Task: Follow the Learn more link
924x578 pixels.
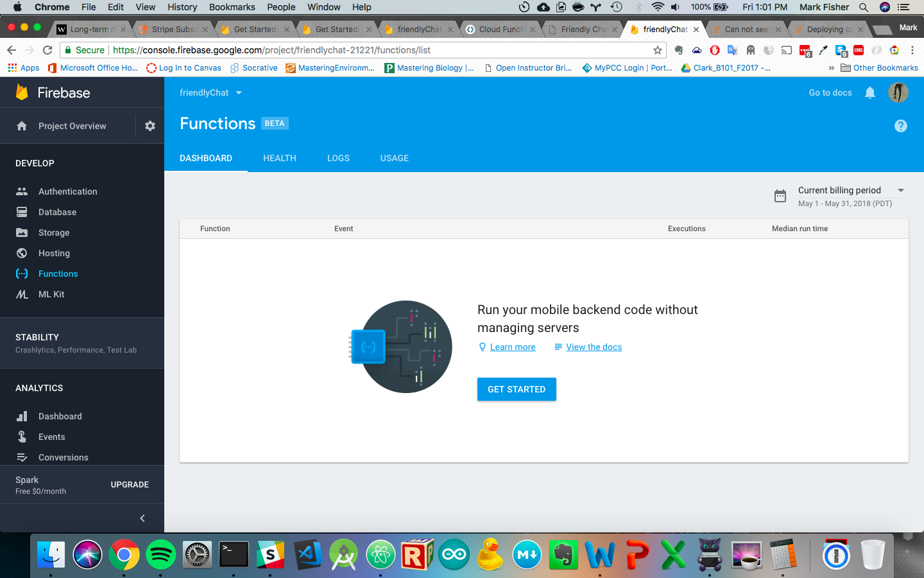Action: pyautogui.click(x=513, y=347)
